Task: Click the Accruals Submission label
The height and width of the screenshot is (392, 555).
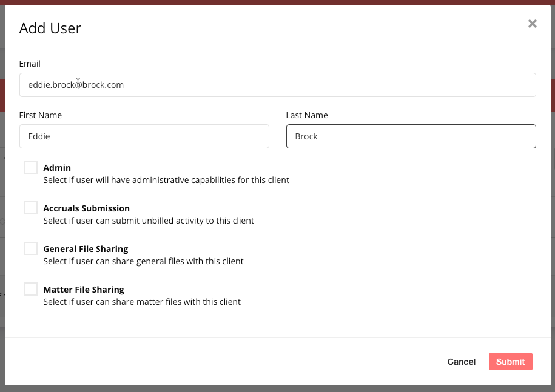Action: point(86,208)
